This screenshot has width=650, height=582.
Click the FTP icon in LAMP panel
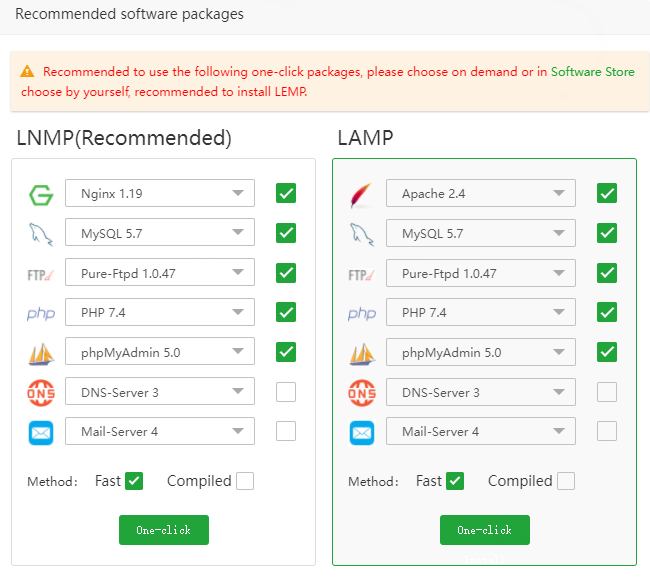coord(361,274)
